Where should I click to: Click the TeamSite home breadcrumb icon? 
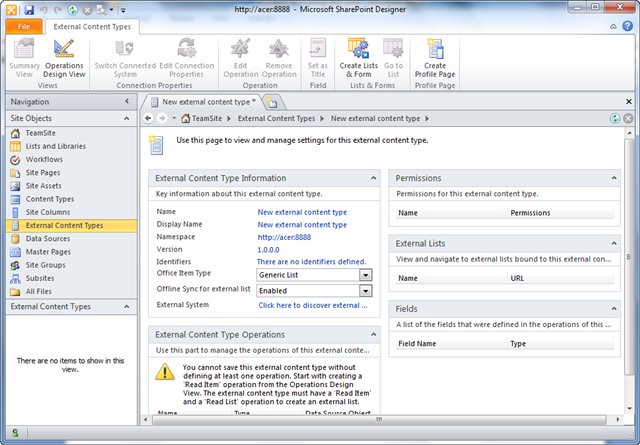point(186,118)
